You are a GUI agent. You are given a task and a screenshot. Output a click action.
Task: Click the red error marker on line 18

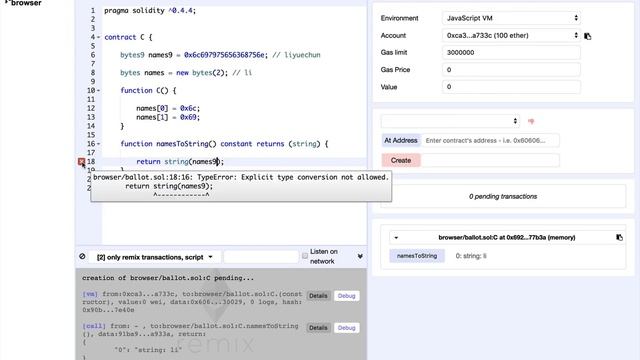(x=82, y=162)
